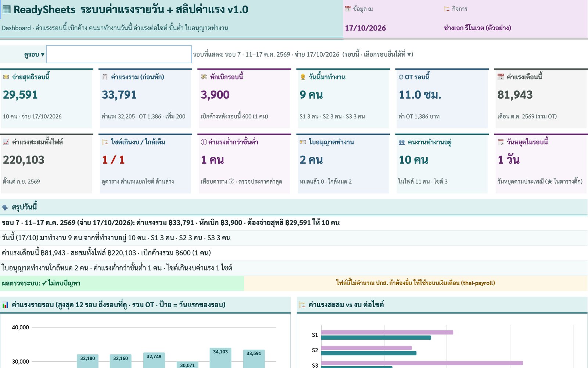Click the cash icon on หักเบิกรอบนี้ card
The image size is (588, 368).
[204, 77]
